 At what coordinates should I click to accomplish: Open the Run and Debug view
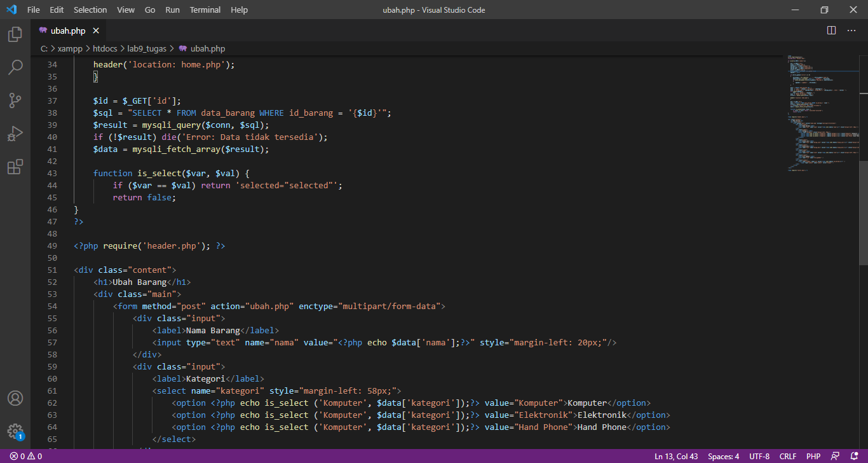pyautogui.click(x=15, y=134)
